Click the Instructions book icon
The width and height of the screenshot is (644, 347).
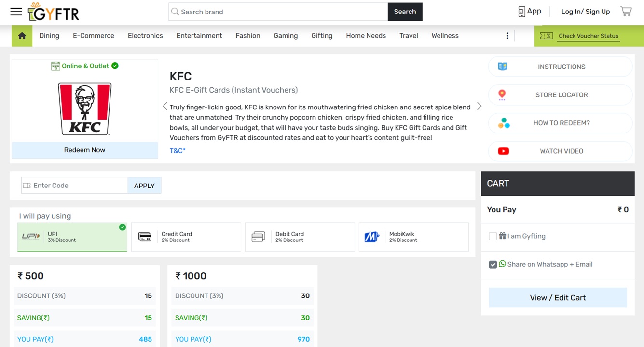click(x=502, y=67)
